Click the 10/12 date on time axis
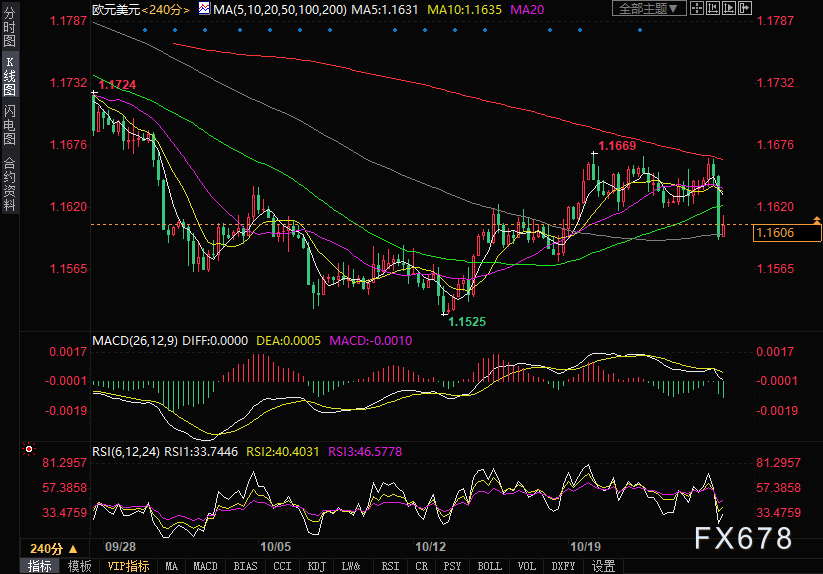This screenshot has height=574, width=823. tap(430, 547)
